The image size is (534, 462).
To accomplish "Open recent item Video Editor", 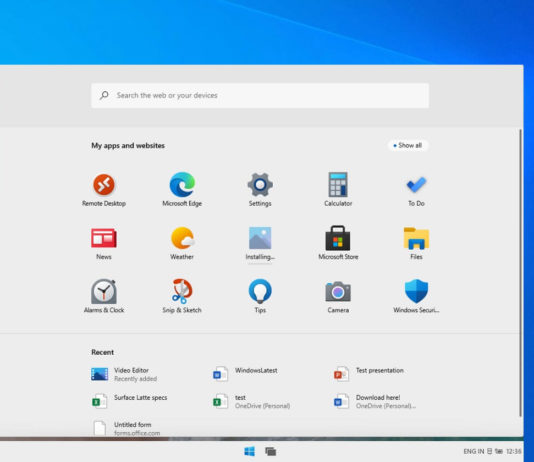I will click(x=125, y=374).
